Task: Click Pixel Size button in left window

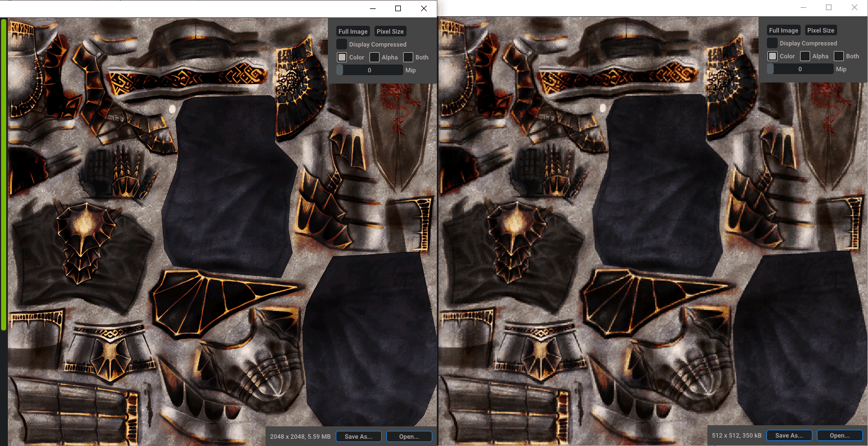Action: (x=390, y=31)
